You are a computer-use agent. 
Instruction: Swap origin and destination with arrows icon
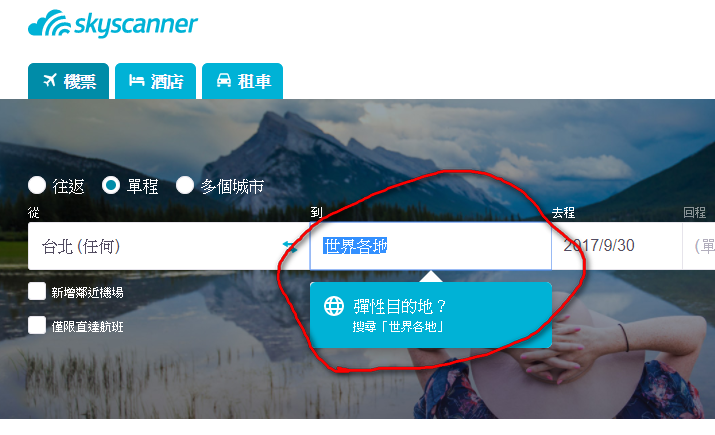tap(290, 246)
